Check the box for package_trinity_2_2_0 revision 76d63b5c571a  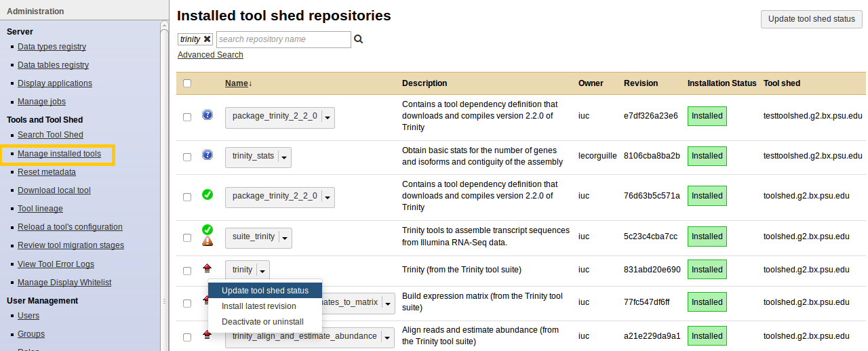pyautogui.click(x=187, y=197)
